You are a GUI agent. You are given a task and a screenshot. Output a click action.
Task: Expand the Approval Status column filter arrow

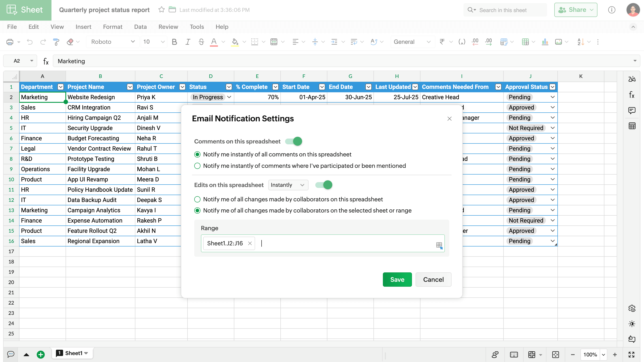552,87
